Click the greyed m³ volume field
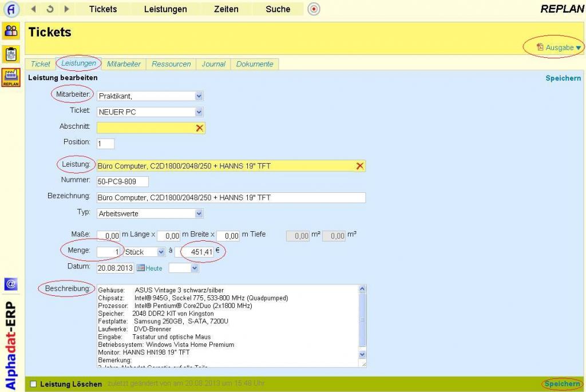 click(334, 236)
